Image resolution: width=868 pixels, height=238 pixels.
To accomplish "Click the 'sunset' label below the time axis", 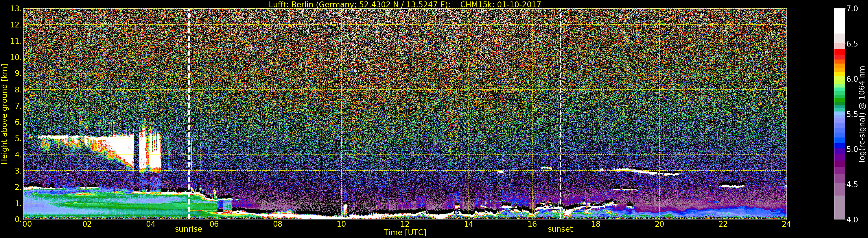I will coord(560,229).
